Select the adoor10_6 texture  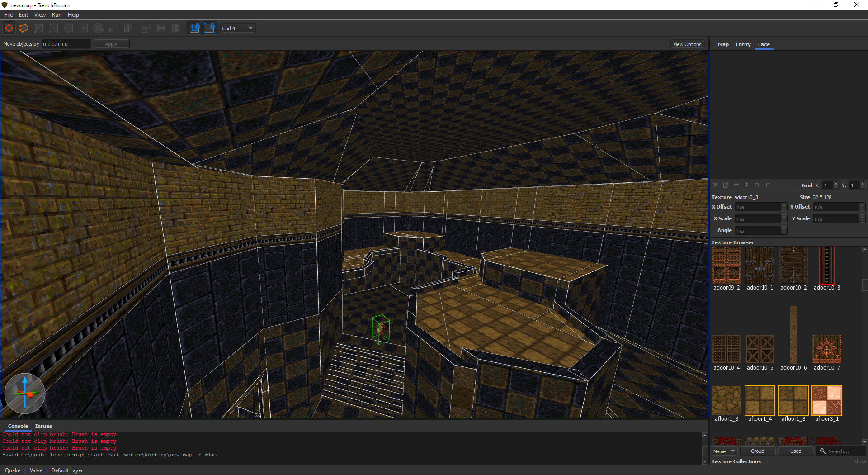(793, 335)
